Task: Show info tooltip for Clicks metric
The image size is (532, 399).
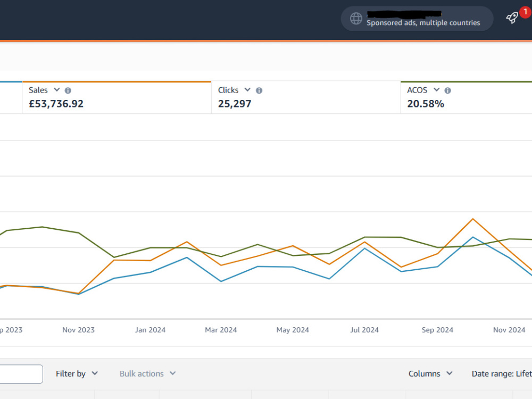Action: 259,90
